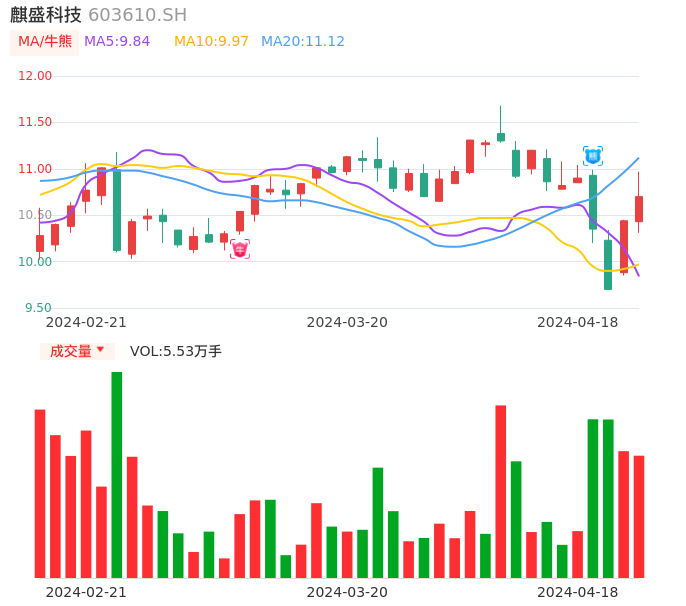The width and height of the screenshot is (686, 606).
Task: Click the MA10:9.97 legend label
Action: (211, 41)
